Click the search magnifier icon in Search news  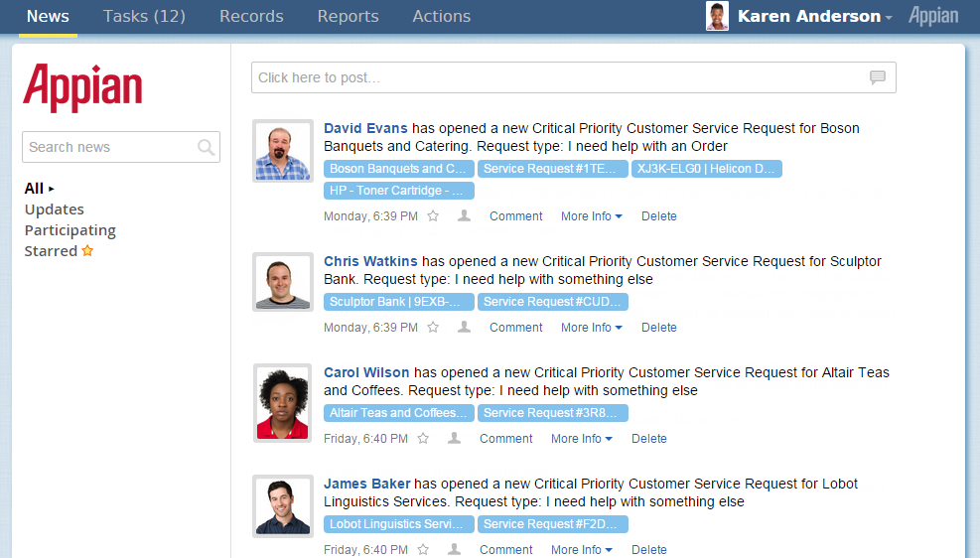click(206, 148)
